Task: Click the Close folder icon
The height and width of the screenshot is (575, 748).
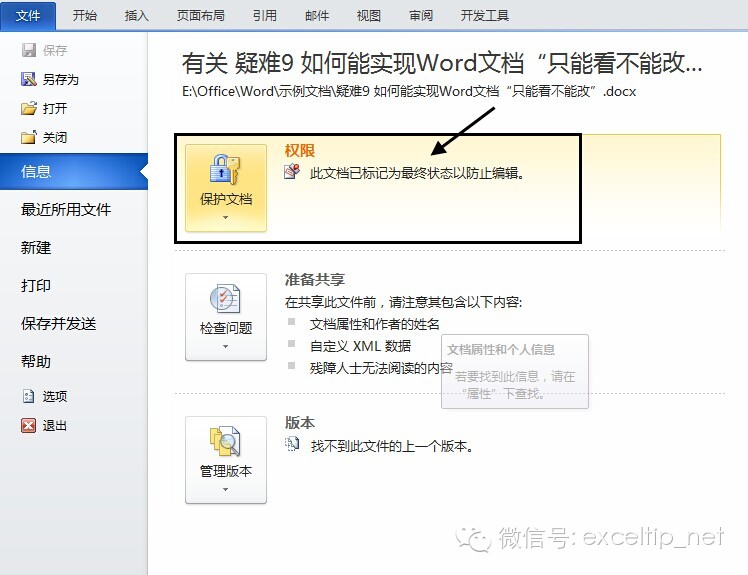Action: [29, 137]
